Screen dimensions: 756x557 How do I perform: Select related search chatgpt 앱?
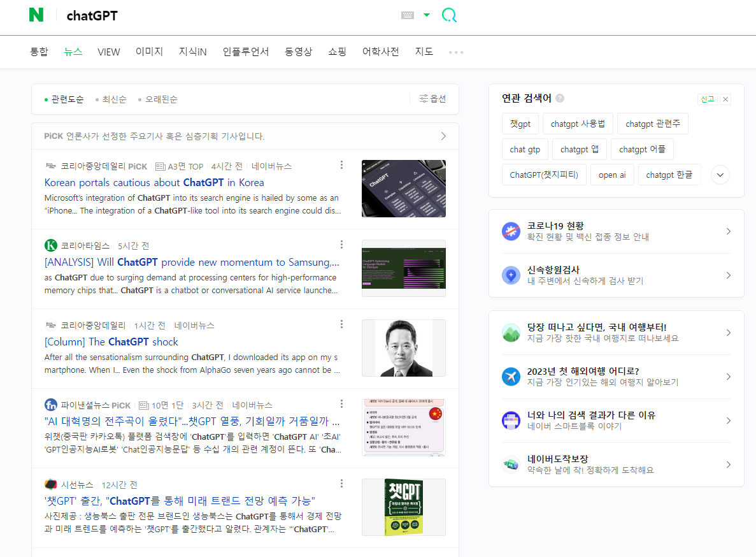coord(580,149)
